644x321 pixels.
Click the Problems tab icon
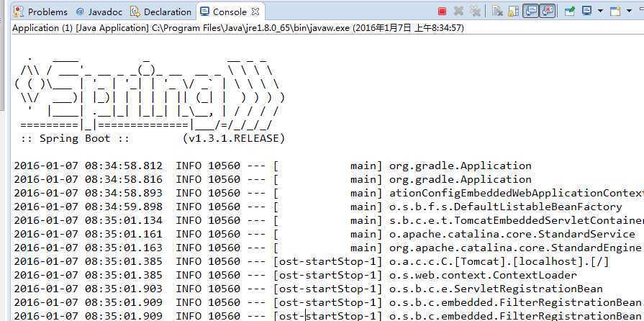pyautogui.click(x=19, y=12)
